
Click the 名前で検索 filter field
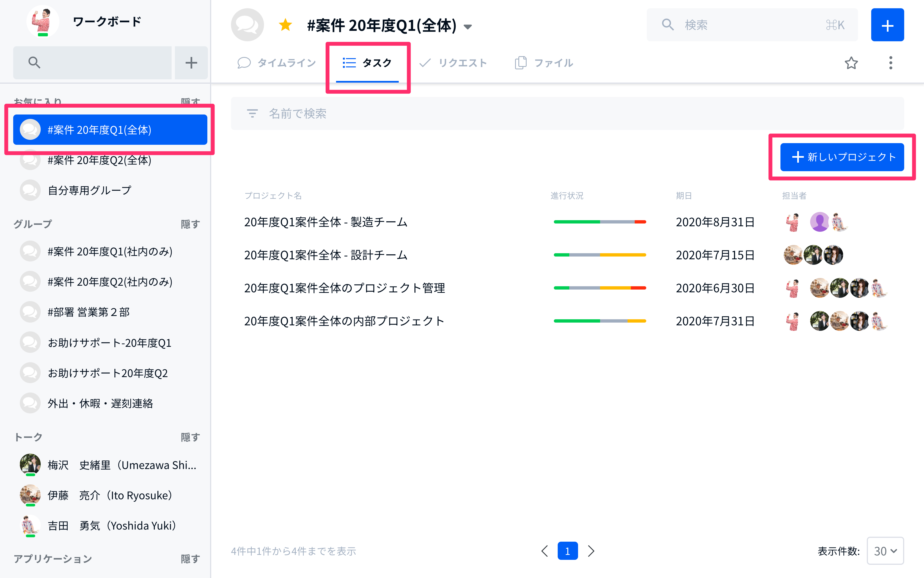pyautogui.click(x=567, y=113)
